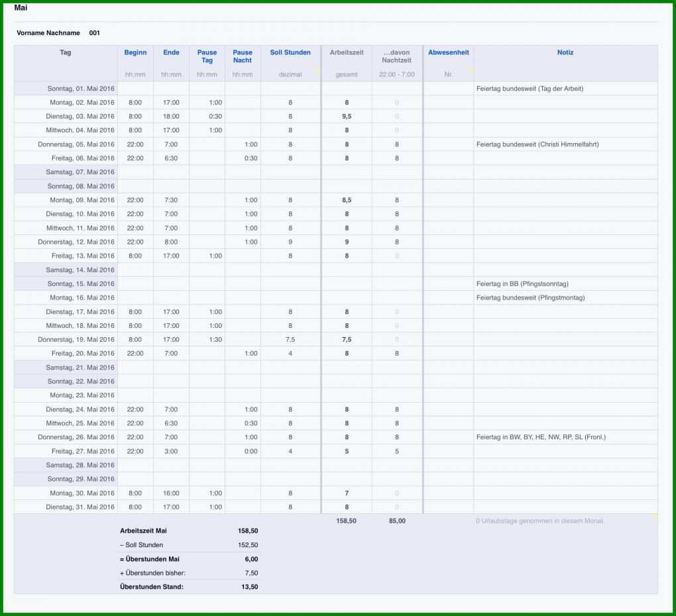Click the 'Montag, 23. Mai 2016' date cell
The image size is (676, 616).
[x=66, y=395]
